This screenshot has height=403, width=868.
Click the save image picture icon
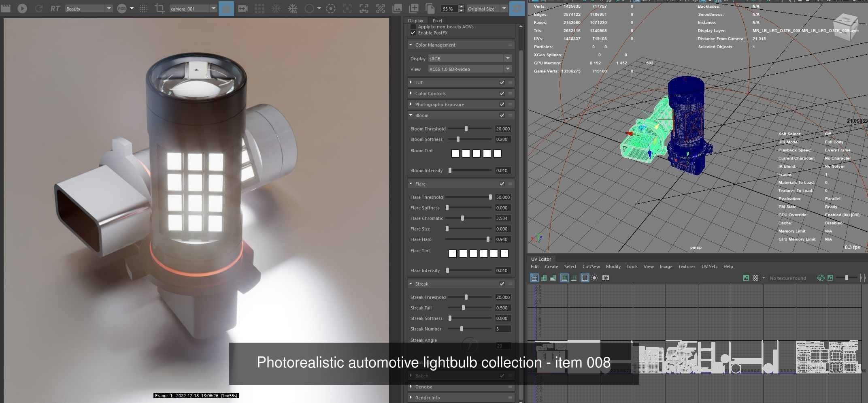397,9
